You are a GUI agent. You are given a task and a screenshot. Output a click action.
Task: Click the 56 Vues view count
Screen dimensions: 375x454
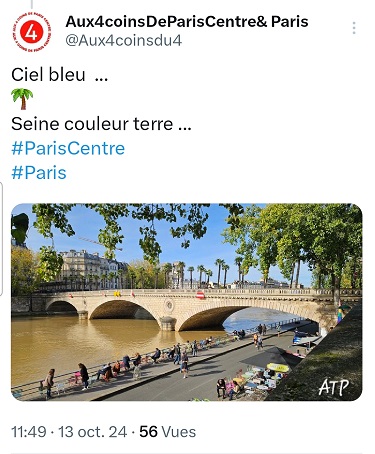(x=167, y=432)
